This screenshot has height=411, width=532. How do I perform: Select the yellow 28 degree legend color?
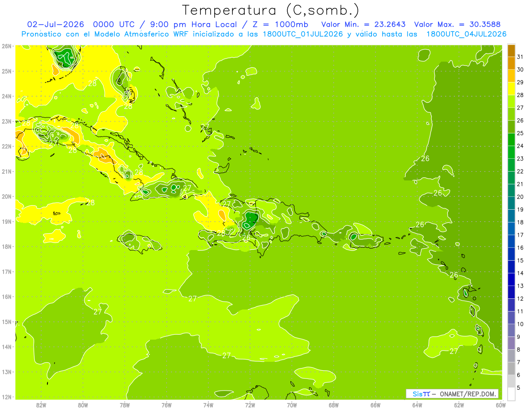click(x=511, y=89)
